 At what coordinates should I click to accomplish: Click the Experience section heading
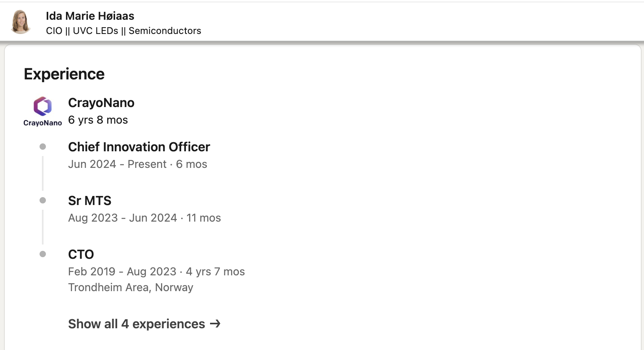64,74
